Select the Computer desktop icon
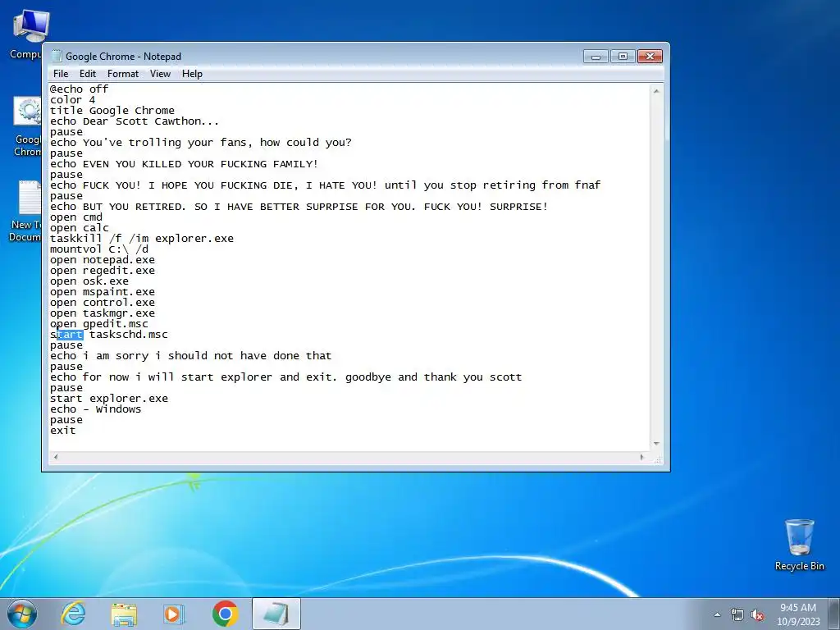The width and height of the screenshot is (840, 630). pyautogui.click(x=28, y=34)
